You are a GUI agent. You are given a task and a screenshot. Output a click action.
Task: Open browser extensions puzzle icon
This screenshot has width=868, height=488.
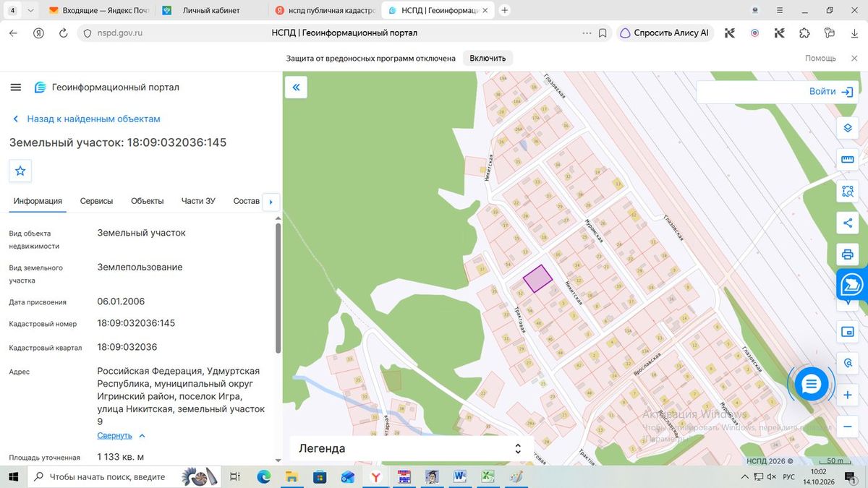tap(804, 33)
